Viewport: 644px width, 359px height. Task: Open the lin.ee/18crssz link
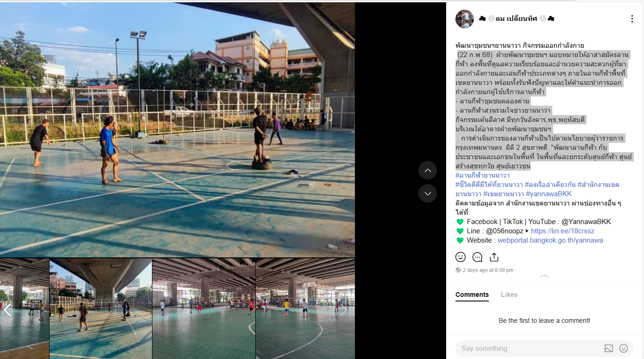[x=562, y=231]
